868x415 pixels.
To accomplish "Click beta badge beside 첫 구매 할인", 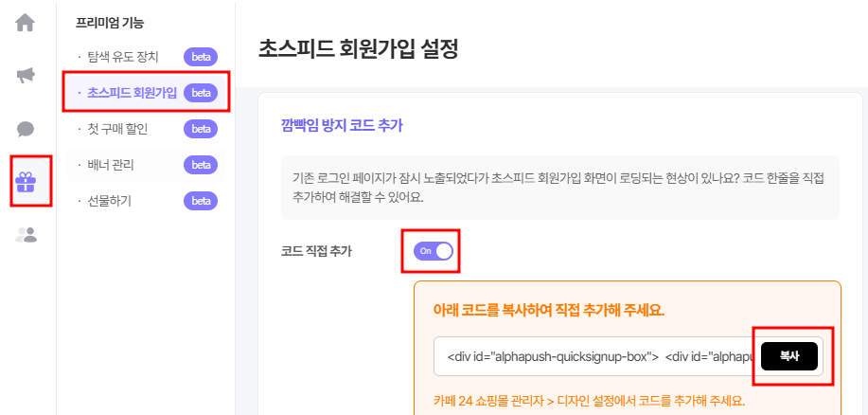I will click(201, 129).
